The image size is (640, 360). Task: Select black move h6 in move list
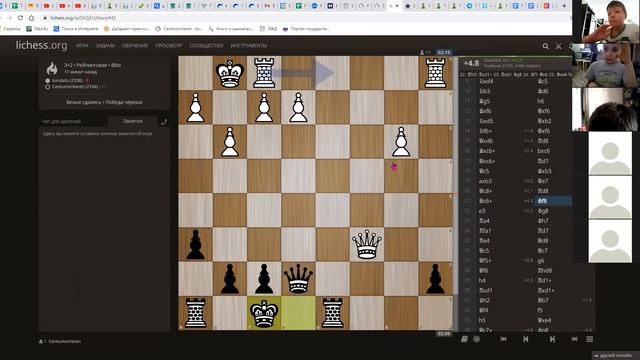(541, 101)
